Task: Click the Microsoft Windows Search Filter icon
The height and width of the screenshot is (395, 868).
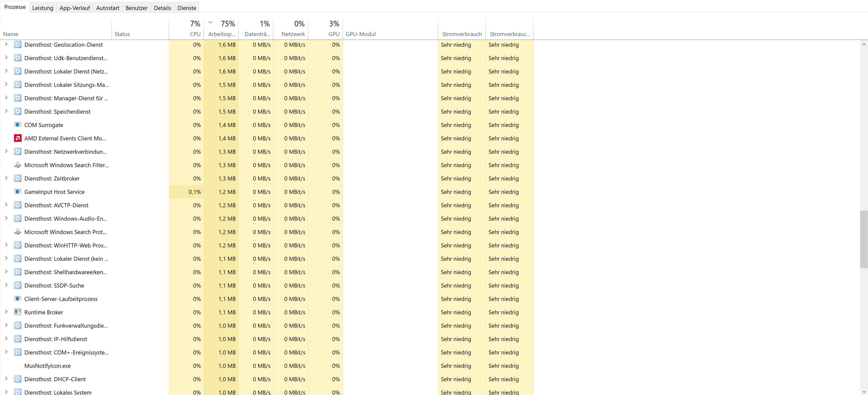Action: coord(18,165)
